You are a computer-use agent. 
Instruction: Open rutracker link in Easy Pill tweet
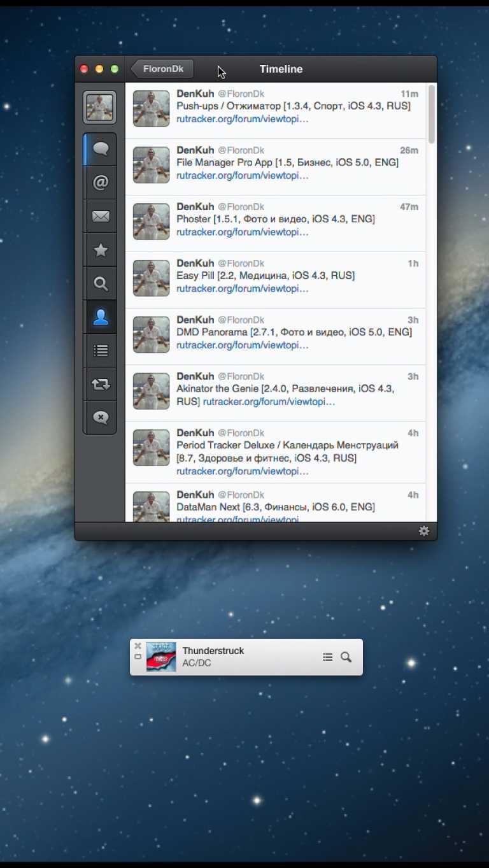point(242,288)
